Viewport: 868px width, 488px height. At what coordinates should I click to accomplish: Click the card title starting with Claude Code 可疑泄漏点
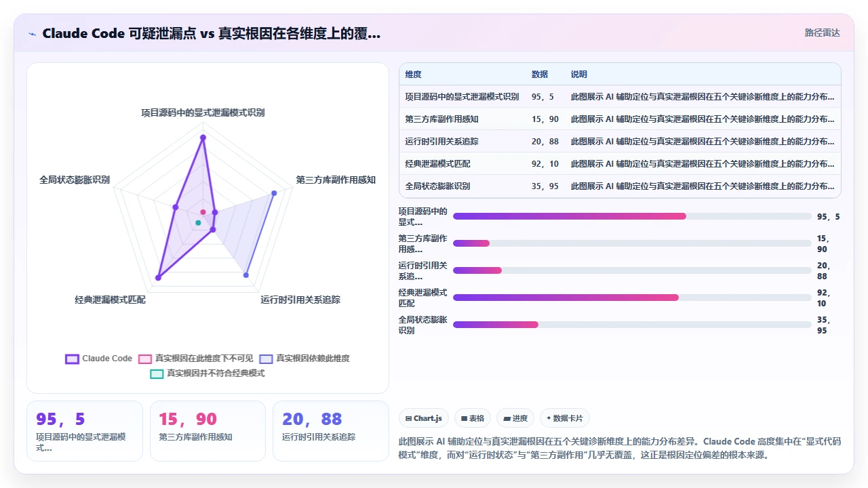click(x=211, y=33)
